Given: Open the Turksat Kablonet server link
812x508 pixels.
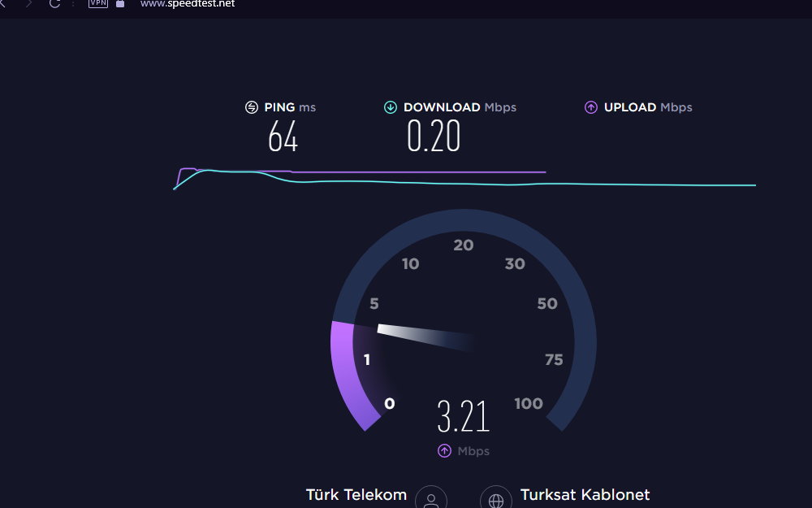Looking at the screenshot, I should [585, 494].
